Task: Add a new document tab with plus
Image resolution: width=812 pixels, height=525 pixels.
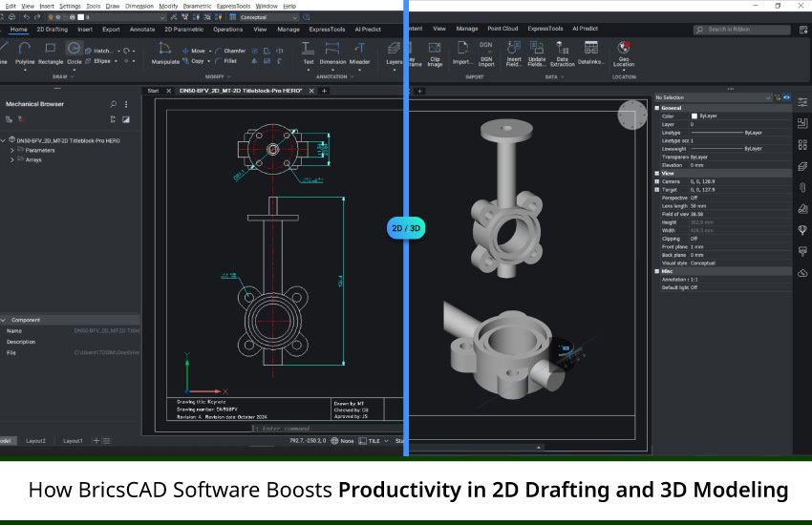Action: (x=324, y=91)
